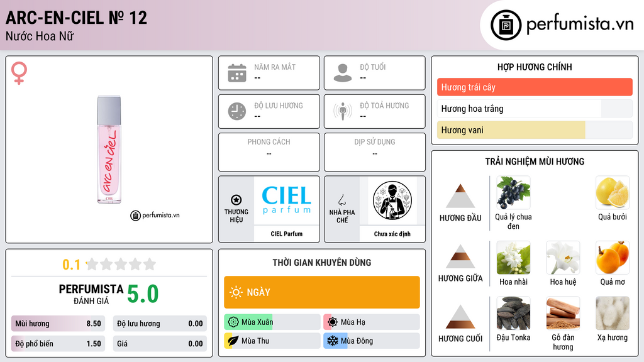Click the Hương đầu pyramid icon
The image size is (644, 362).
(x=460, y=196)
